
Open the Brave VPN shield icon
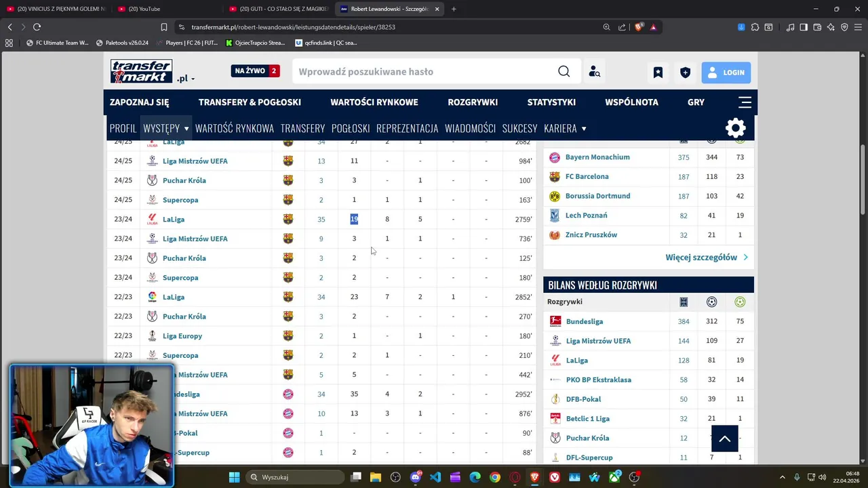tap(844, 27)
